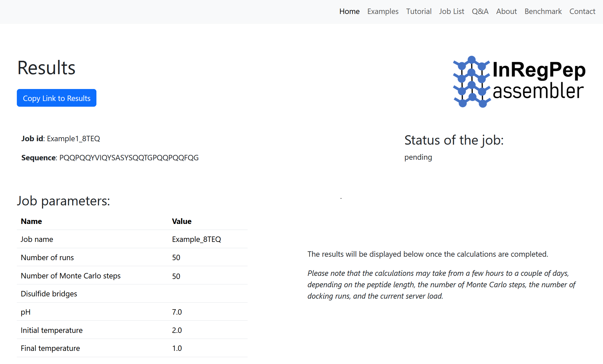Go to the Examples page
The image size is (603, 364).
tap(383, 11)
